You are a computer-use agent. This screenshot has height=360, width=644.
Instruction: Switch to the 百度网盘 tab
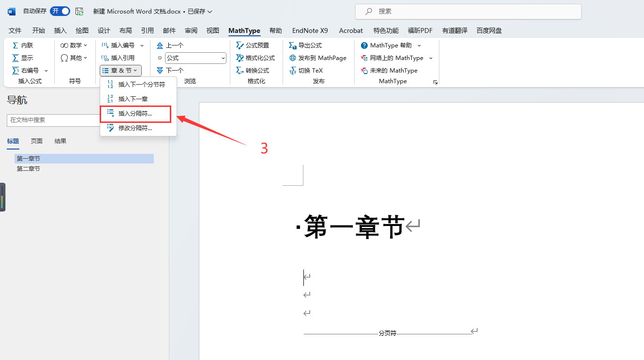489,30
